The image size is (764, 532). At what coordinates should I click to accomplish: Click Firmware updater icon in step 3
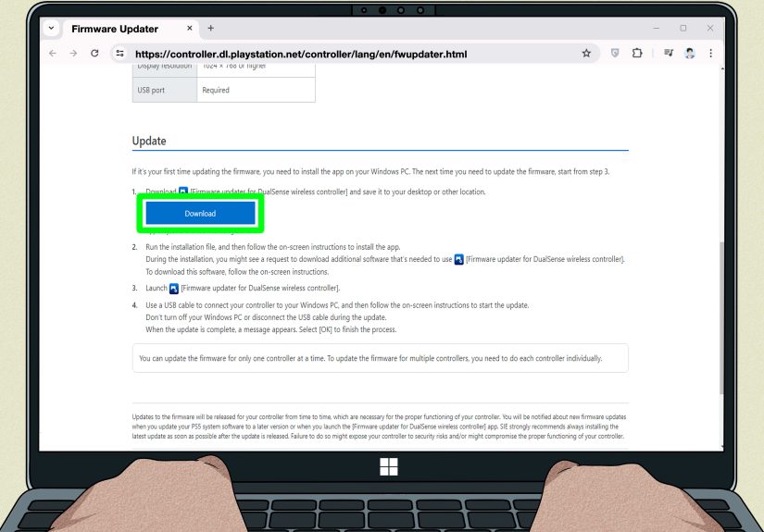(174, 289)
